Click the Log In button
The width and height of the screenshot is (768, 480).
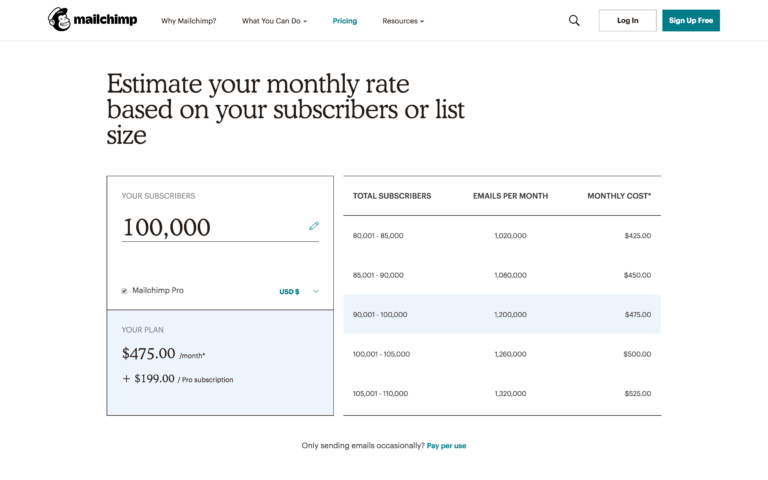click(x=627, y=21)
